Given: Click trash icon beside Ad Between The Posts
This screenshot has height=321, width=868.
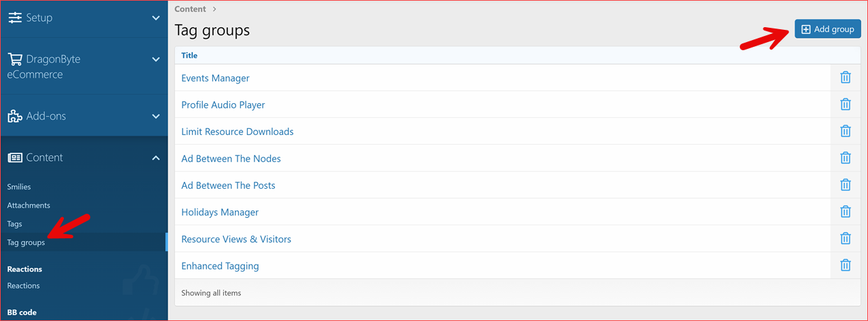Looking at the screenshot, I should click(x=845, y=185).
